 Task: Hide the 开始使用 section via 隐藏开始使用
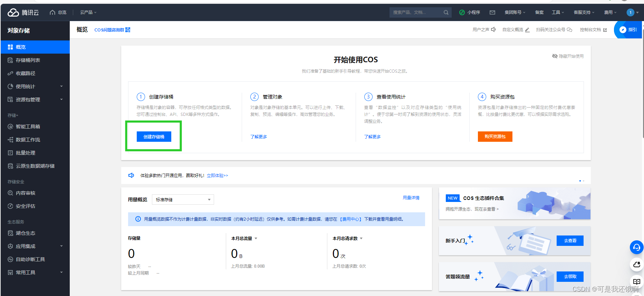pyautogui.click(x=568, y=56)
